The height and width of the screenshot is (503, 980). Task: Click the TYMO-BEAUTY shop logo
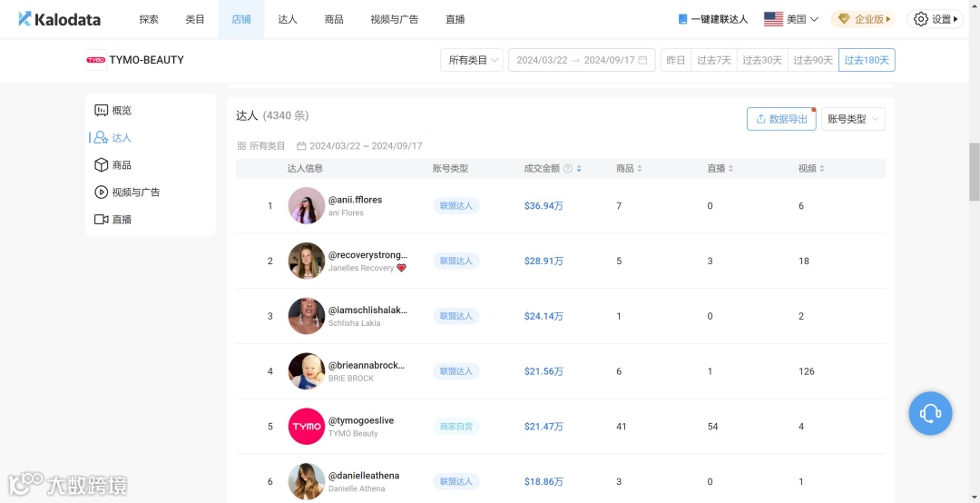(95, 60)
